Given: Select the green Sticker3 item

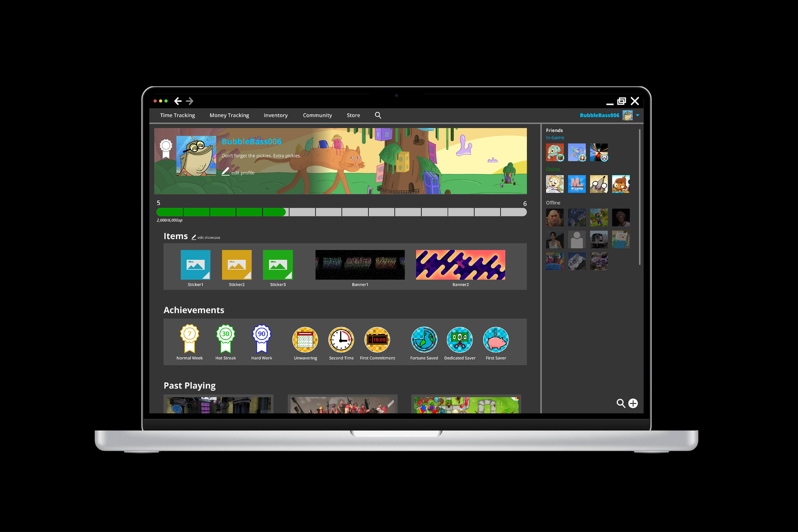Looking at the screenshot, I should [278, 265].
